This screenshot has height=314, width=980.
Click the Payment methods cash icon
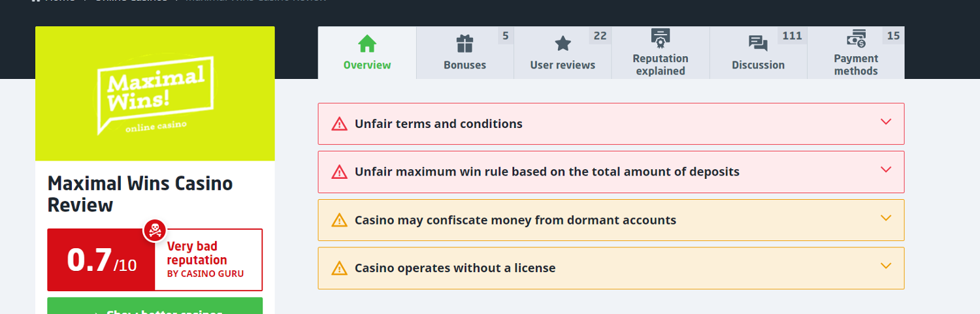tap(856, 39)
